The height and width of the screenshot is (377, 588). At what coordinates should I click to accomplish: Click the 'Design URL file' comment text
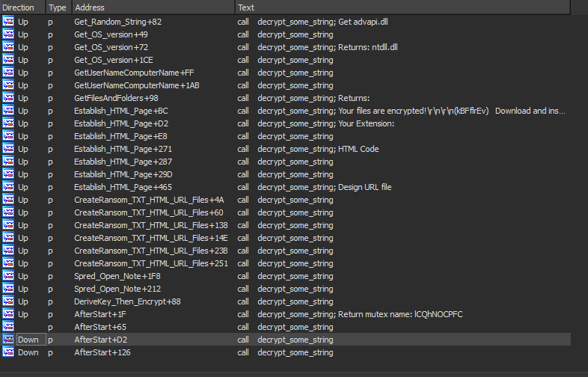pos(364,187)
